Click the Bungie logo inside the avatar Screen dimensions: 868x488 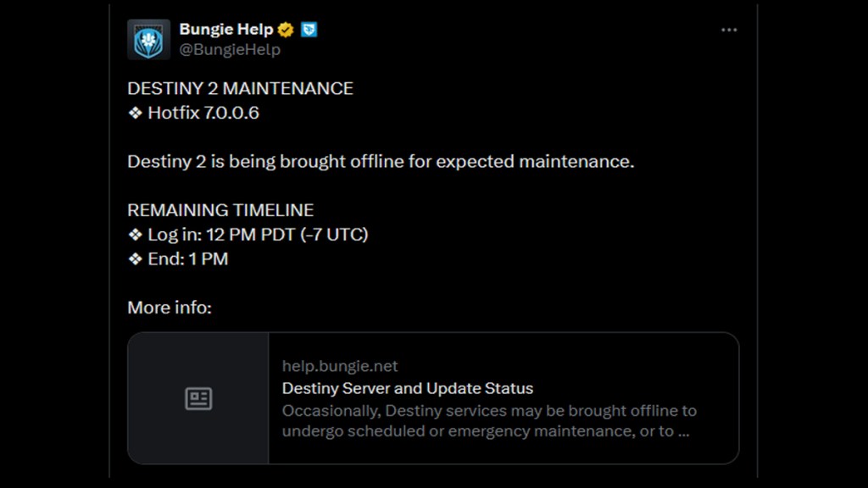point(149,38)
